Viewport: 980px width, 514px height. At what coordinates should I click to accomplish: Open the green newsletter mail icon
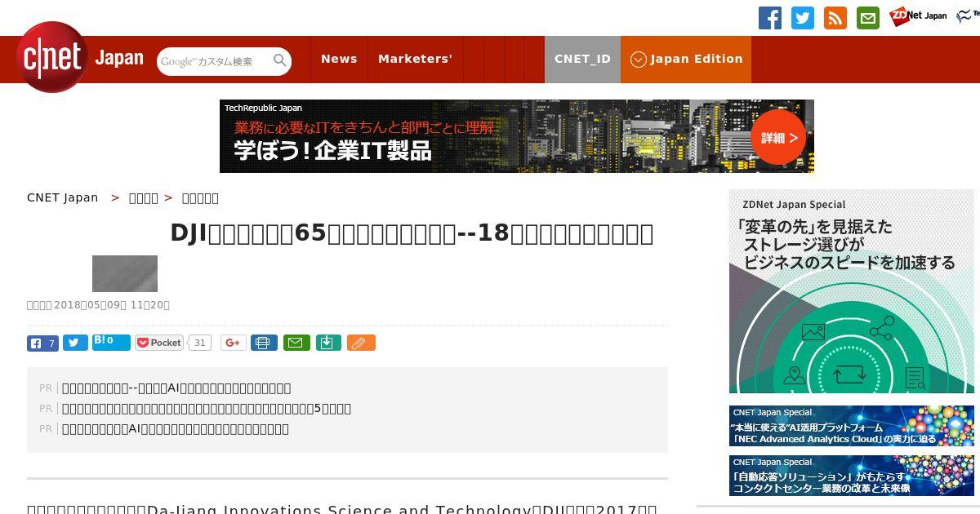(x=868, y=18)
